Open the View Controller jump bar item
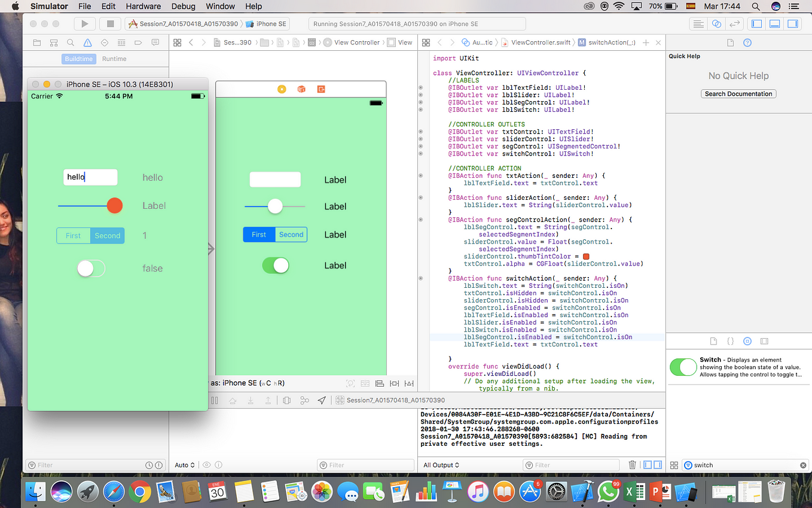This screenshot has width=812, height=508. (x=352, y=42)
